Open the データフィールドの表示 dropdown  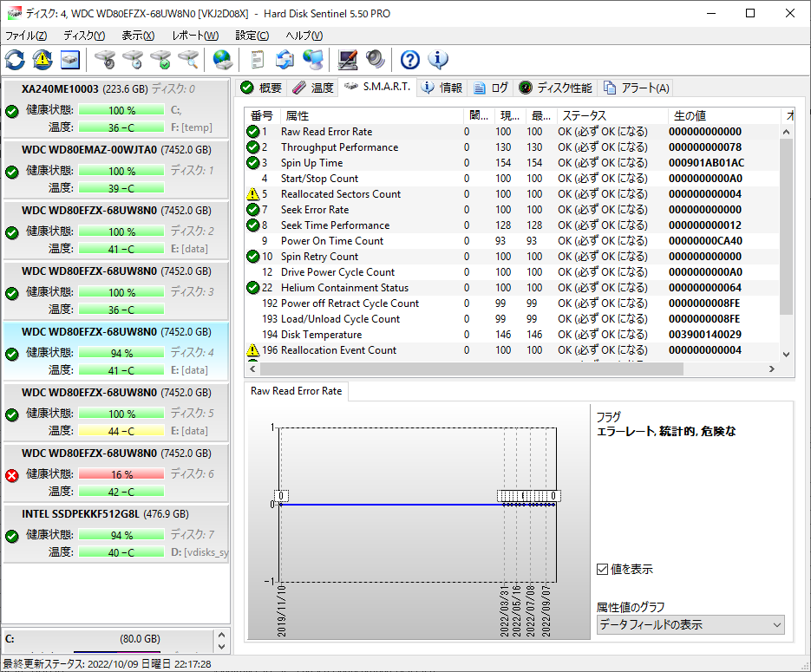(690, 624)
